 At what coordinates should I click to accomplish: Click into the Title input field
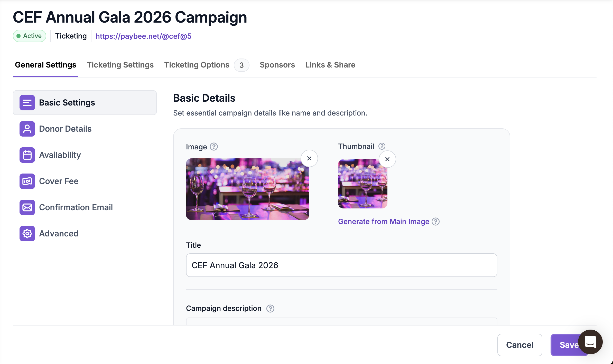(341, 265)
